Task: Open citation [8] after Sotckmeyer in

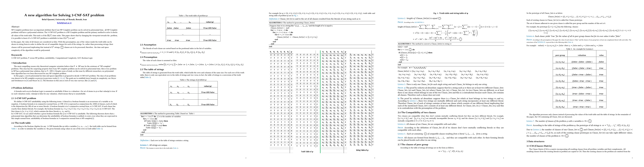Action: [x=28, y=81]
